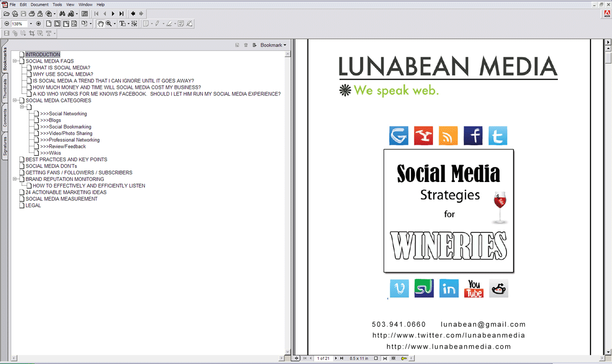Click the New Bookmark icon in Bookmarks panel
The width and height of the screenshot is (612, 364).
(x=237, y=45)
